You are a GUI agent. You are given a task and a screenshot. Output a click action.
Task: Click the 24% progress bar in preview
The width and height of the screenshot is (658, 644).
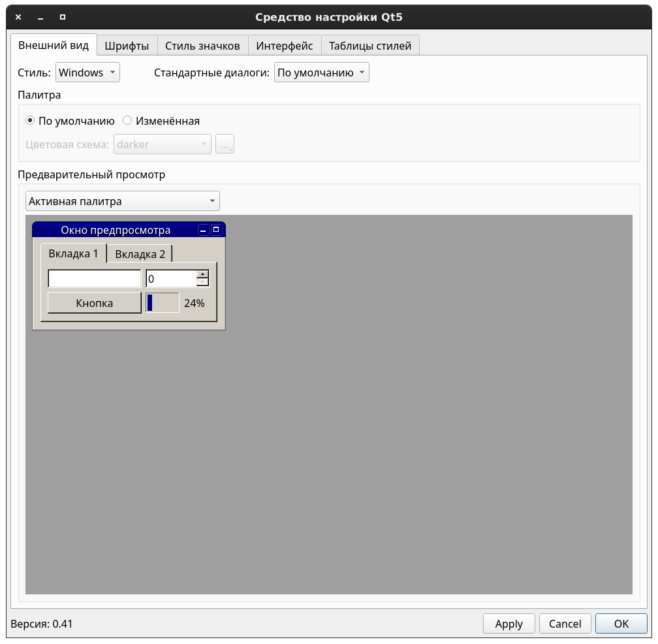click(x=163, y=302)
